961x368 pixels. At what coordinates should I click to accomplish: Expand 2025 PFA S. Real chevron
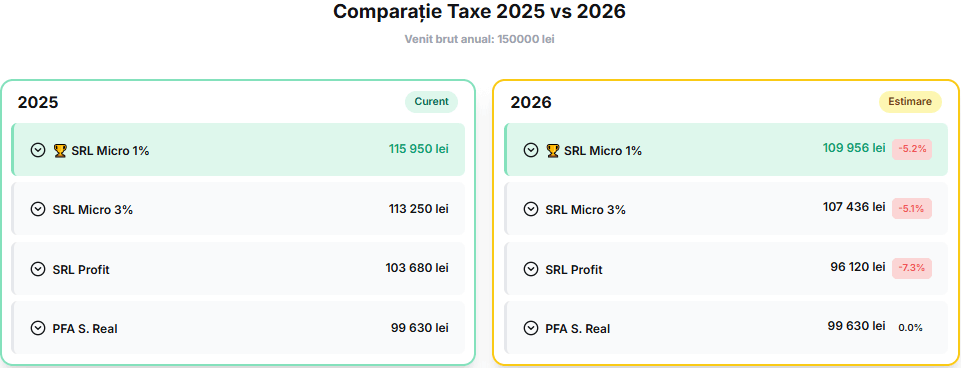click(38, 328)
